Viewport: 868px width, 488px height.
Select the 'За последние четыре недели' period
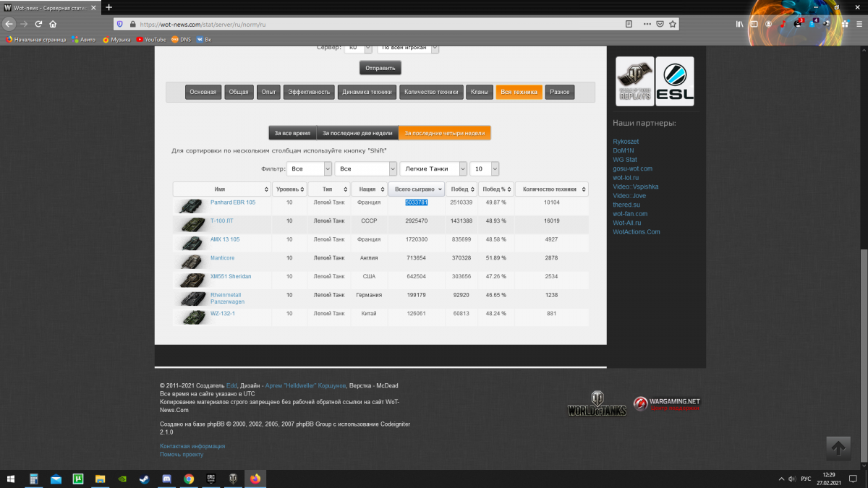(444, 133)
